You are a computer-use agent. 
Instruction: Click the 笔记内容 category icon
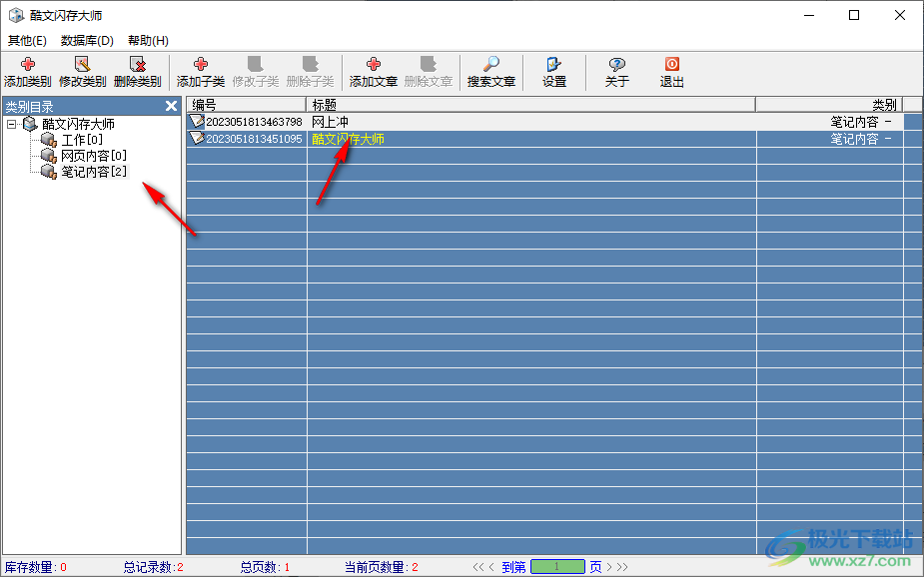(49, 172)
